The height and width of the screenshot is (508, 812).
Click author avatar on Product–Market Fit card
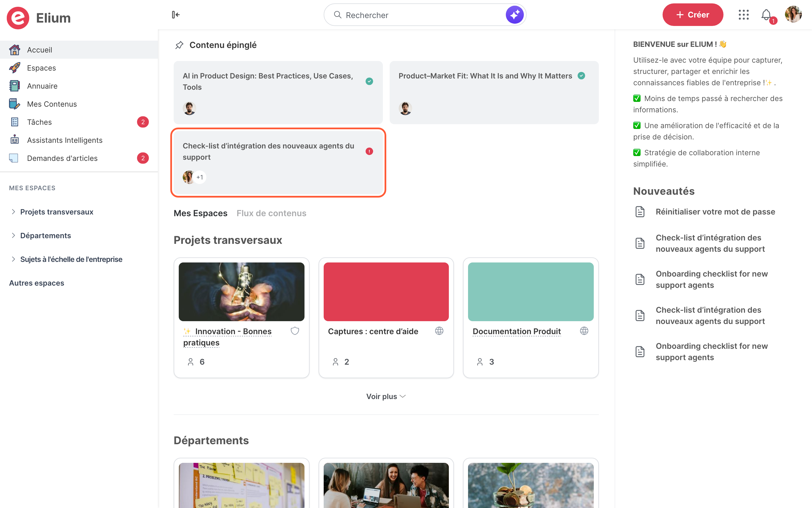click(405, 108)
